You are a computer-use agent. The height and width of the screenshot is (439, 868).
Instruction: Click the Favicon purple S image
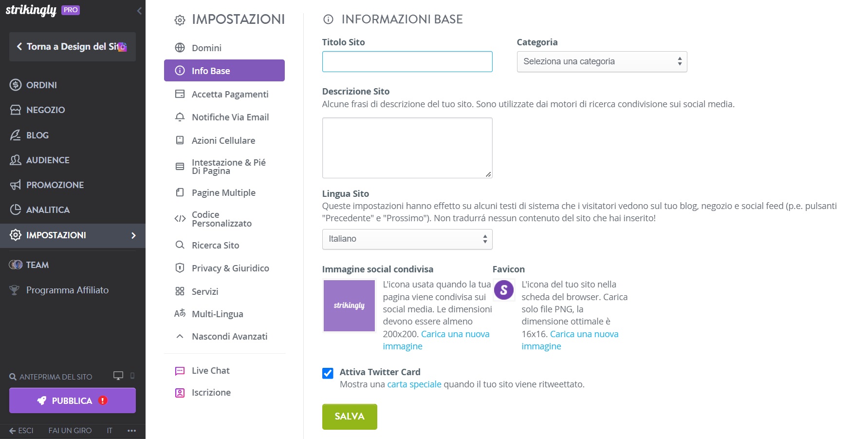(x=504, y=290)
